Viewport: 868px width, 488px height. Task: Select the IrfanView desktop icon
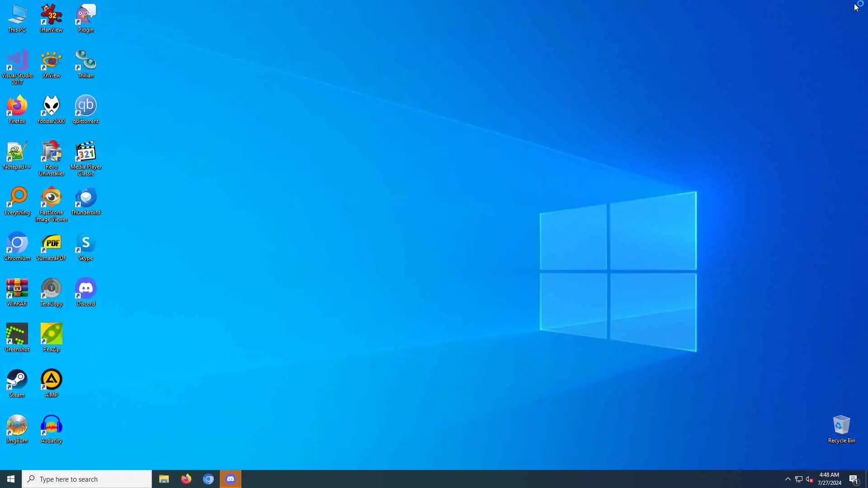point(52,18)
